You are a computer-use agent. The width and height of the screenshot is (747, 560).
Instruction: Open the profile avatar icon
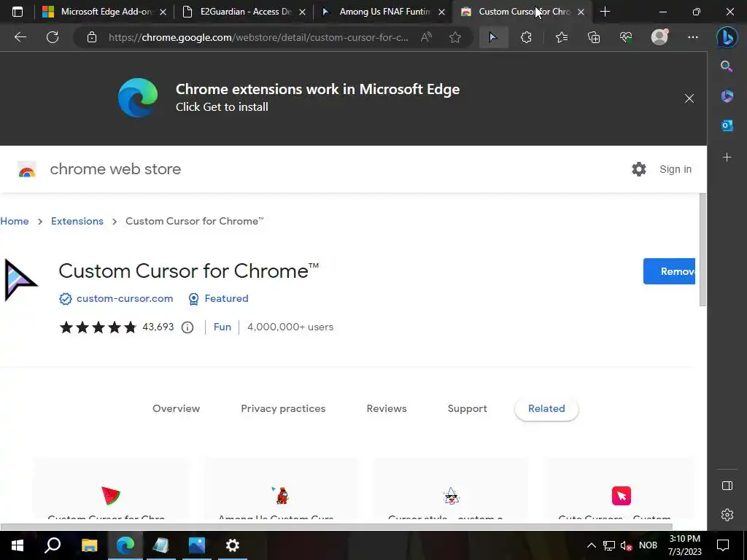(659, 36)
